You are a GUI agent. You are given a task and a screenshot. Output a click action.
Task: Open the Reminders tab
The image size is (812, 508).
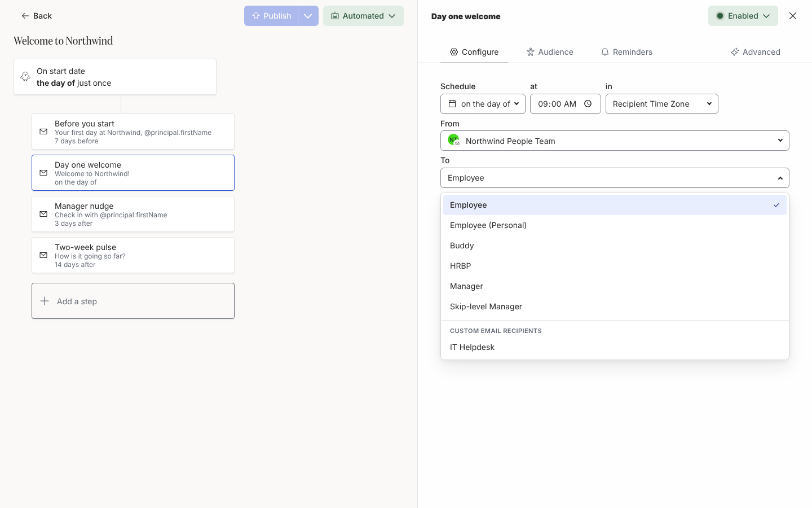[x=626, y=52]
